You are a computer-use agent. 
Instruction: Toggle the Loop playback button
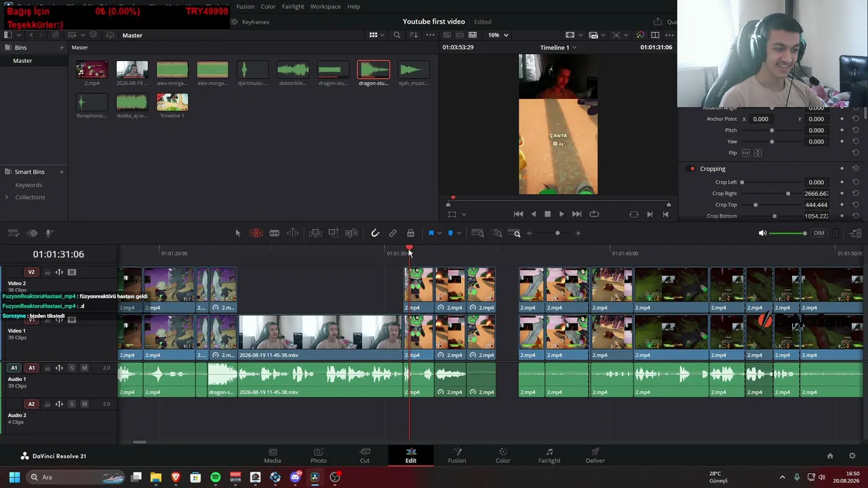pyautogui.click(x=594, y=214)
